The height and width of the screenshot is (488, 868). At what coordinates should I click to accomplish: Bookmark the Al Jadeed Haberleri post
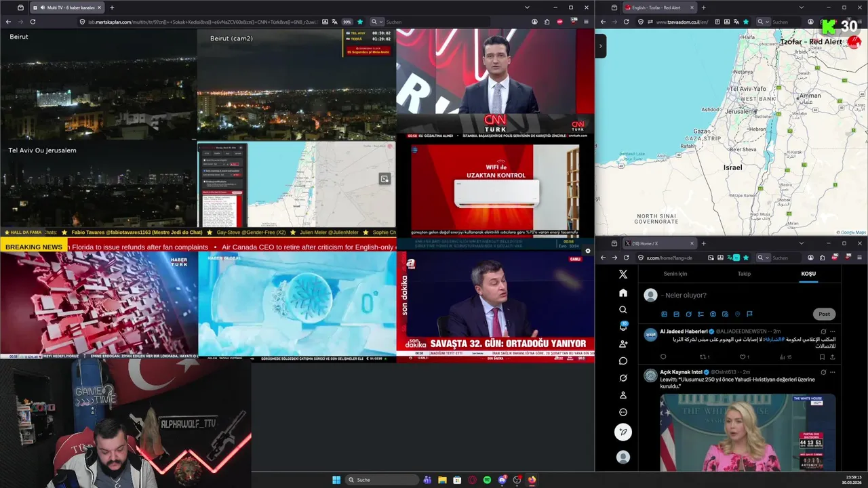tap(822, 357)
